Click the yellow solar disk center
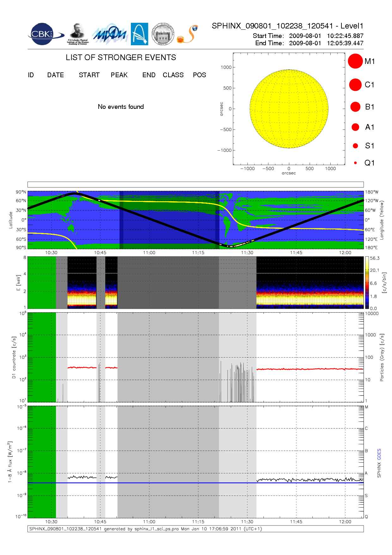Image resolution: width=392 pixels, height=555 pixels. coord(289,109)
